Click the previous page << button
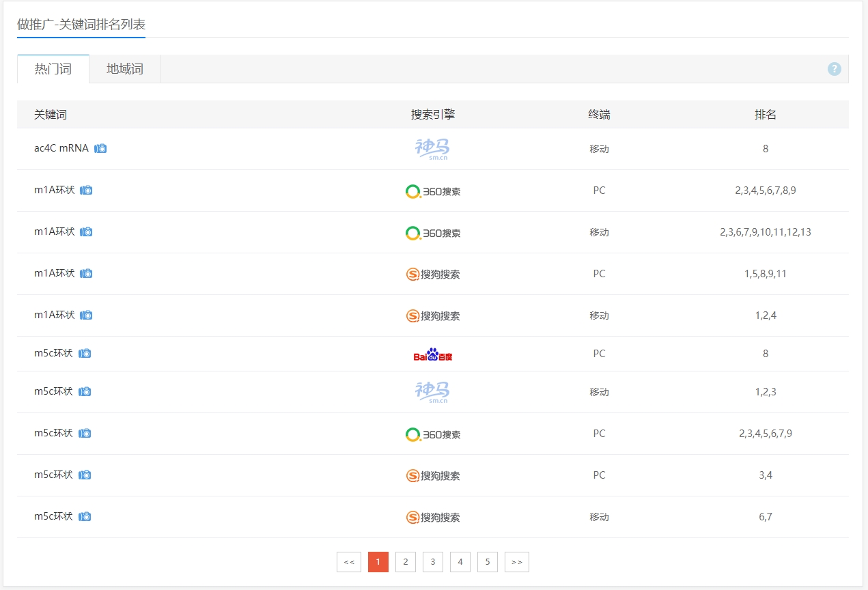Image resolution: width=868 pixels, height=590 pixels. tap(348, 562)
